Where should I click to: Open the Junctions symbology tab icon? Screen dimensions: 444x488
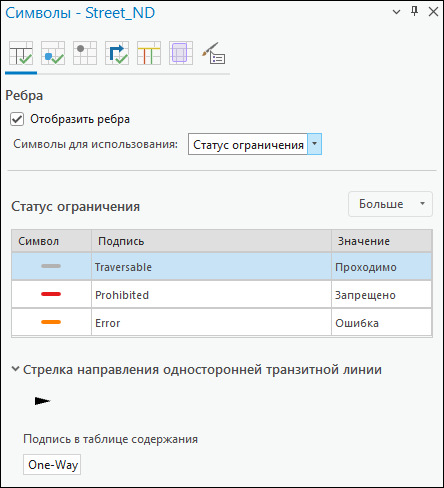click(53, 53)
